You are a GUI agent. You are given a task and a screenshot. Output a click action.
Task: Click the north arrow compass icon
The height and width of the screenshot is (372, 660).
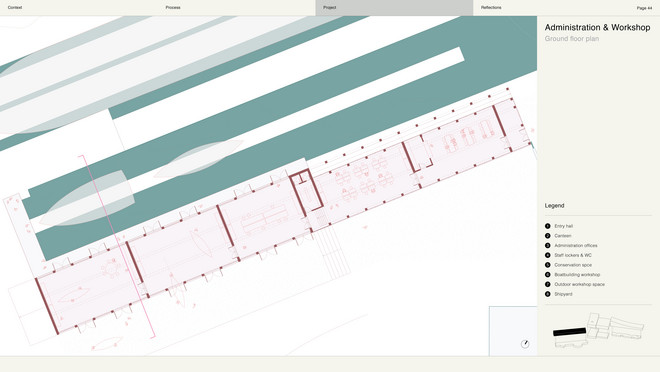525,344
